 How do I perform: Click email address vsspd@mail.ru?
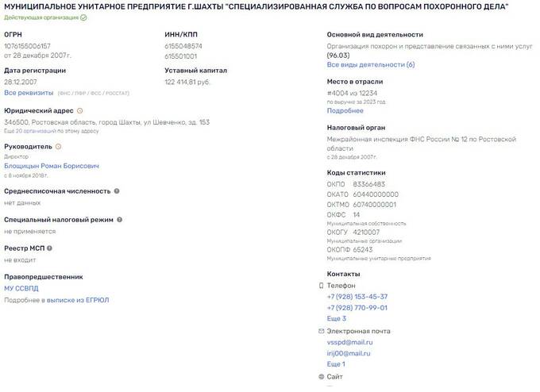350,341
